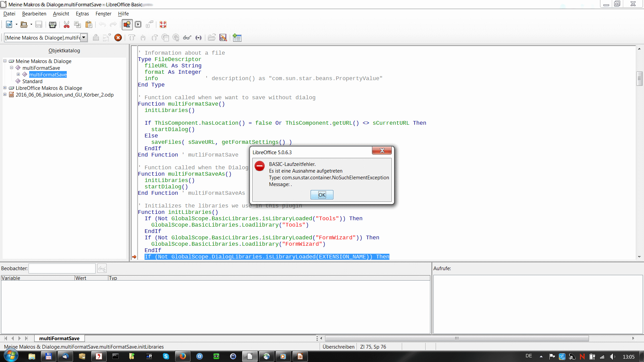Click the Save BASIC source icon
The height and width of the screenshot is (362, 644).
pos(223,38)
